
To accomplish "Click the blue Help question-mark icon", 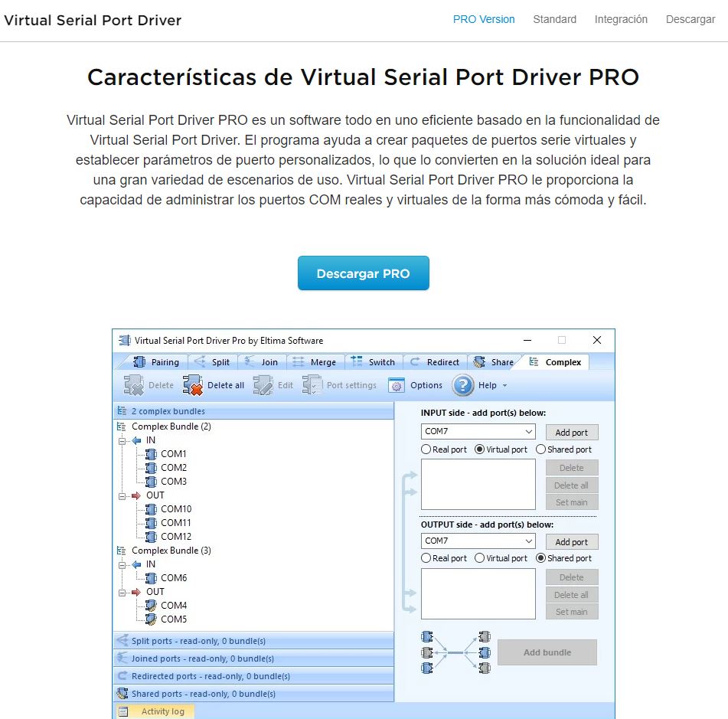I will [x=463, y=385].
